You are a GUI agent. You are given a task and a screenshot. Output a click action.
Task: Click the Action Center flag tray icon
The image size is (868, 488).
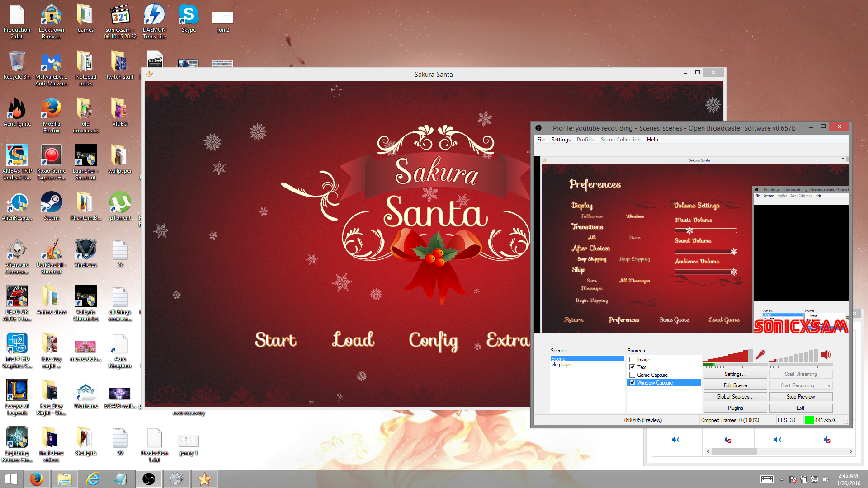(x=793, y=479)
